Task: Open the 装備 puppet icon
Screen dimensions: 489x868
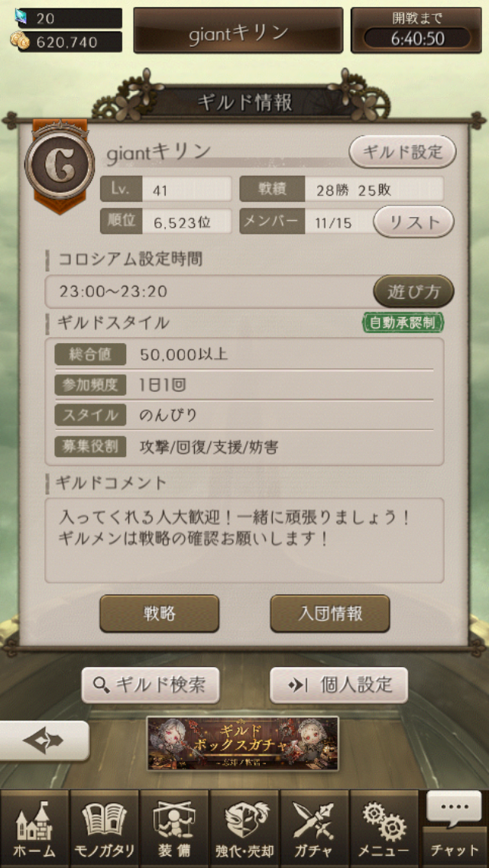Action: pos(174,828)
